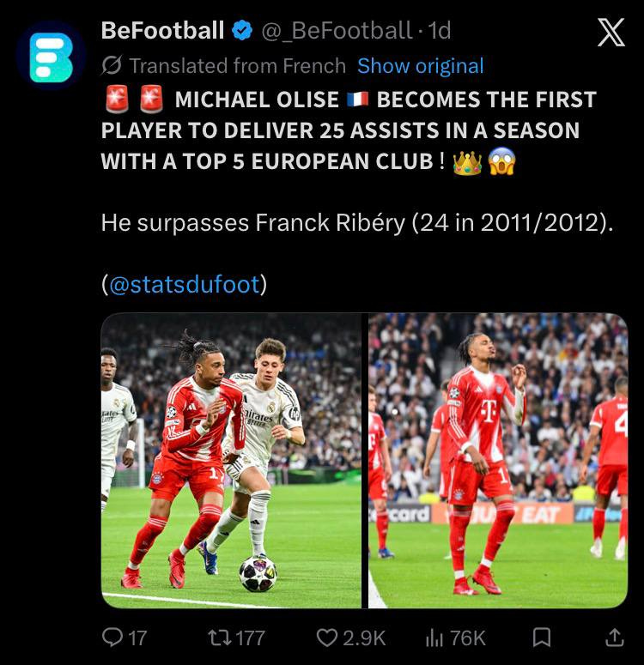Open the 1d timestamp link
This screenshot has height=665, width=644.
pyautogui.click(x=439, y=31)
